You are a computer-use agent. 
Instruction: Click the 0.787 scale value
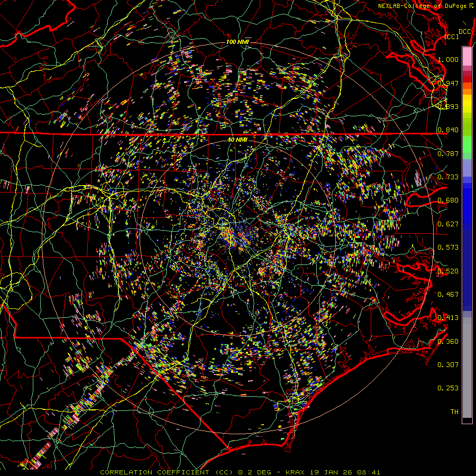448,153
